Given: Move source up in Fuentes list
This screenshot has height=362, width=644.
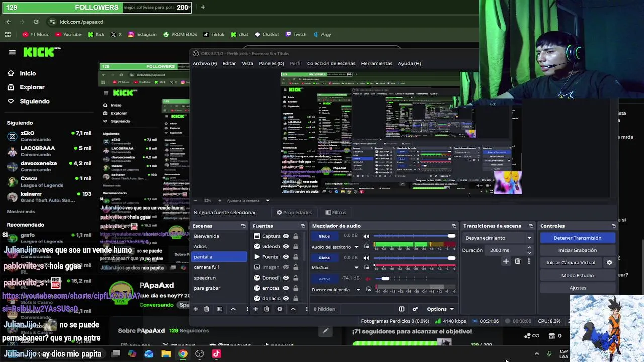Looking at the screenshot, I should pyautogui.click(x=293, y=309).
